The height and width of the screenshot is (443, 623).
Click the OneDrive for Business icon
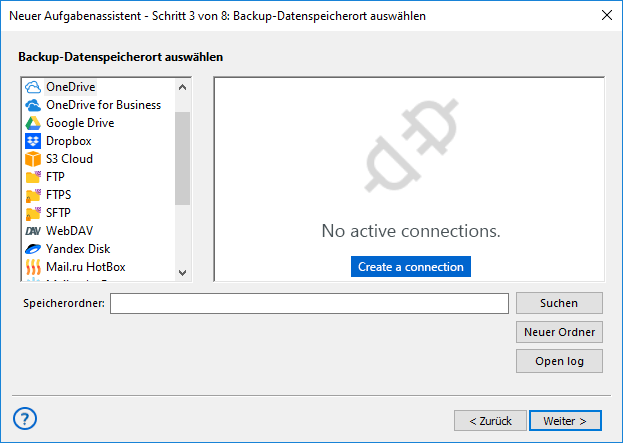[x=33, y=105]
